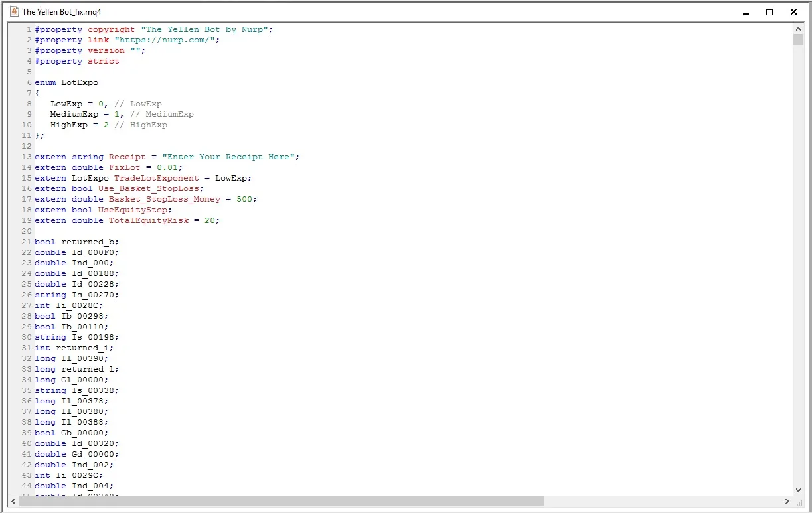Viewport: 812px width, 513px height.
Task: Click line number 5 in the gutter
Action: pos(29,72)
